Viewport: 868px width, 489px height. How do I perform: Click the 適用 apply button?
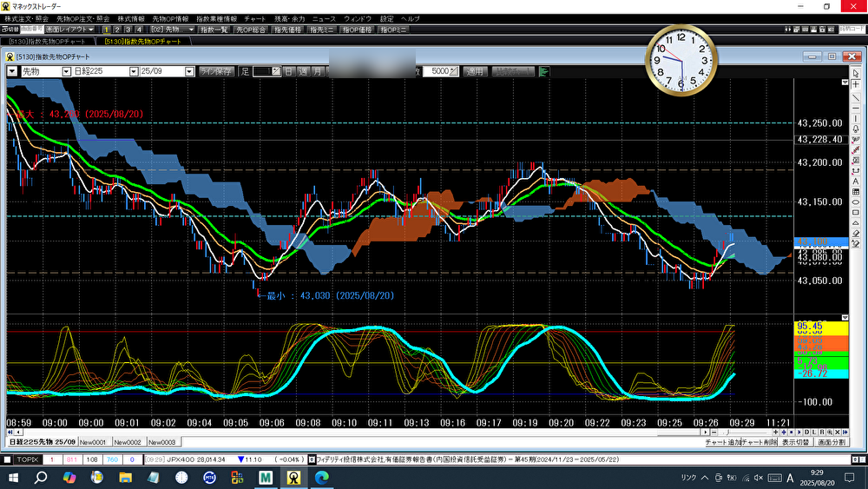[x=475, y=71]
